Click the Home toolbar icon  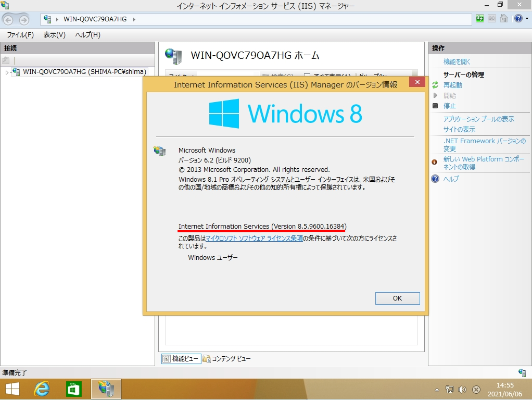(504, 19)
